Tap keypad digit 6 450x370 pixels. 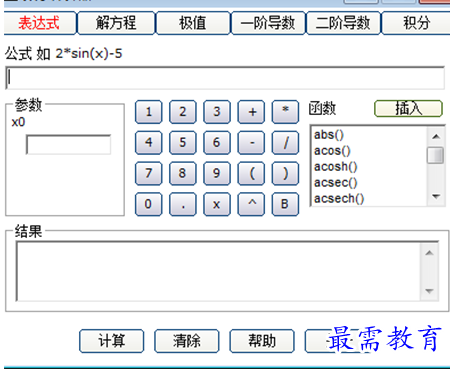pyautogui.click(x=217, y=143)
